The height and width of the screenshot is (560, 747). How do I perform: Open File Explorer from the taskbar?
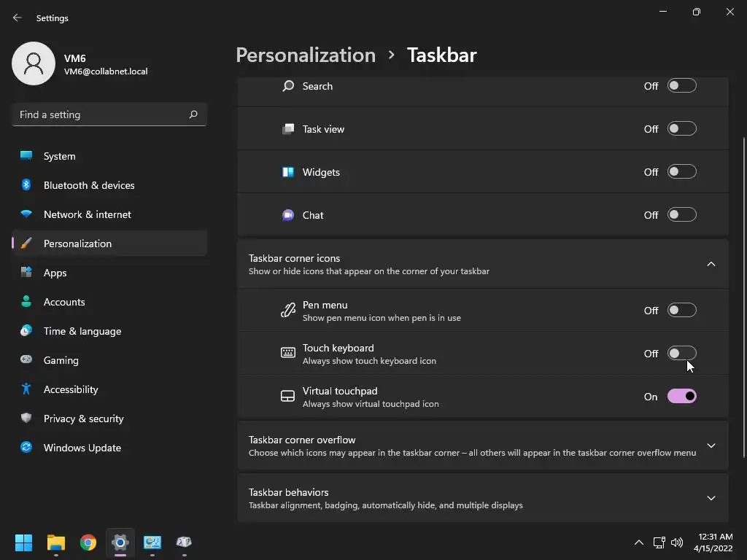coord(56,542)
